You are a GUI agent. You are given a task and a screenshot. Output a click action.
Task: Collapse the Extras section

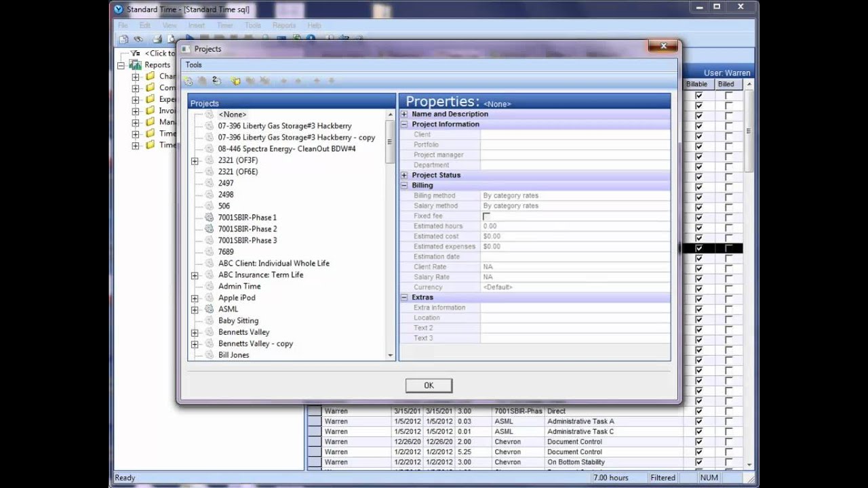pos(405,298)
